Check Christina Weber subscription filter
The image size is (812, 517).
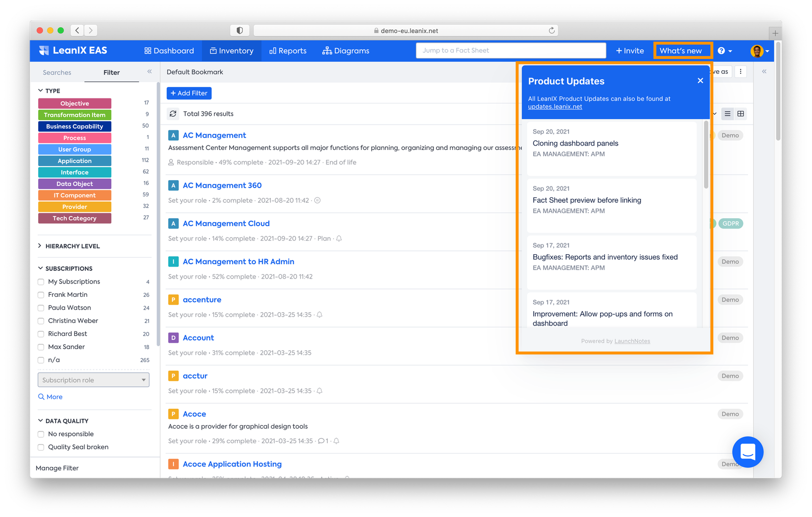pyautogui.click(x=41, y=321)
